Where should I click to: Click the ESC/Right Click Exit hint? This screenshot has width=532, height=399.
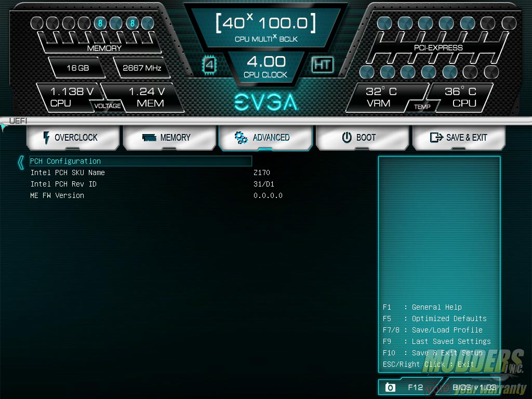[x=428, y=364]
